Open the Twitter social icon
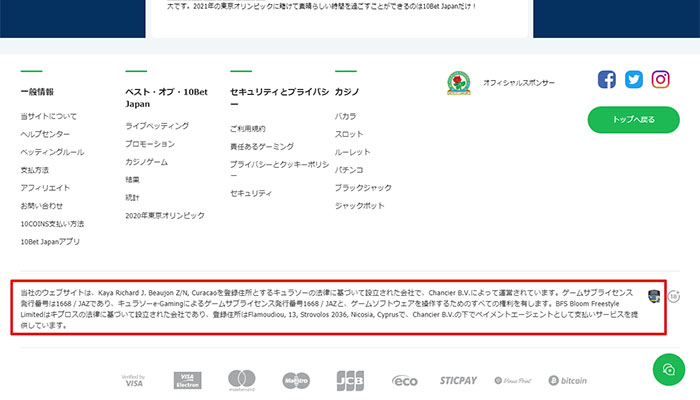The height and width of the screenshot is (400, 700). coord(633,79)
